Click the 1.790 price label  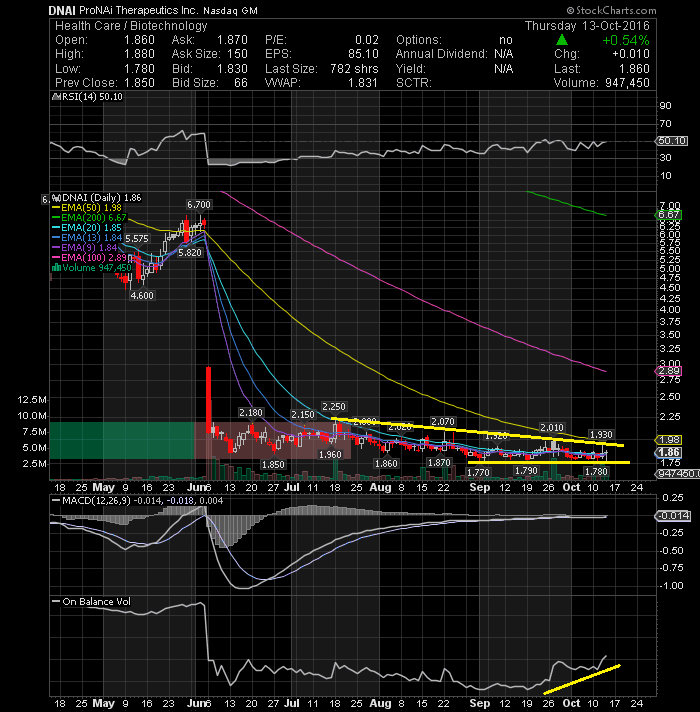[526, 471]
